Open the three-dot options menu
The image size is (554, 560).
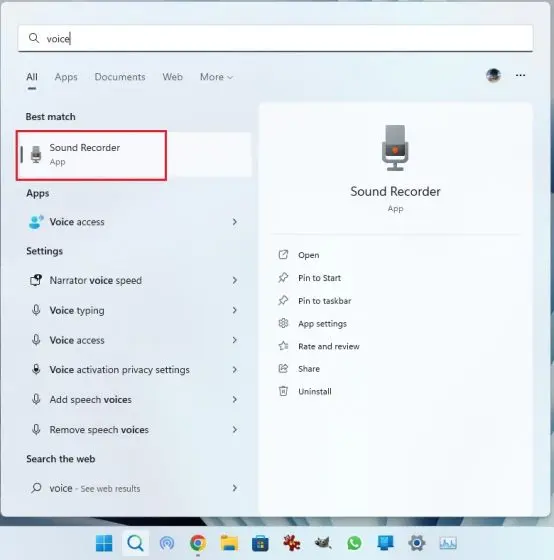pos(520,75)
